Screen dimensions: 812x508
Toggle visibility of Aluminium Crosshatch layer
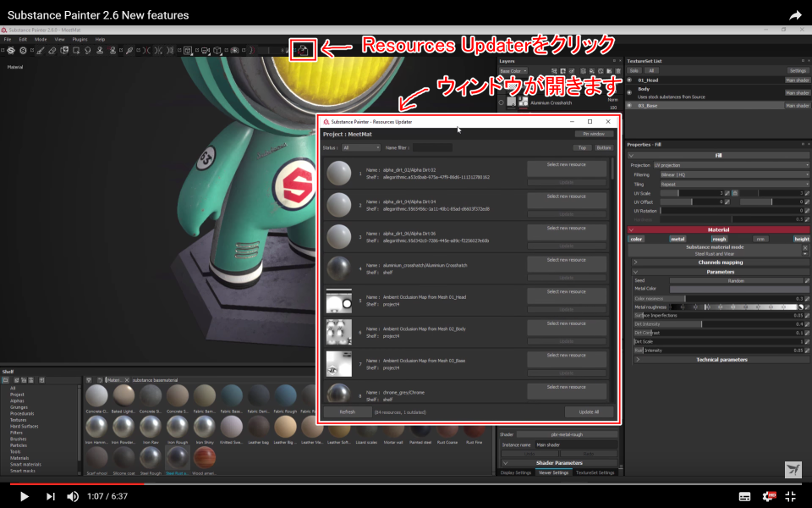coord(501,102)
